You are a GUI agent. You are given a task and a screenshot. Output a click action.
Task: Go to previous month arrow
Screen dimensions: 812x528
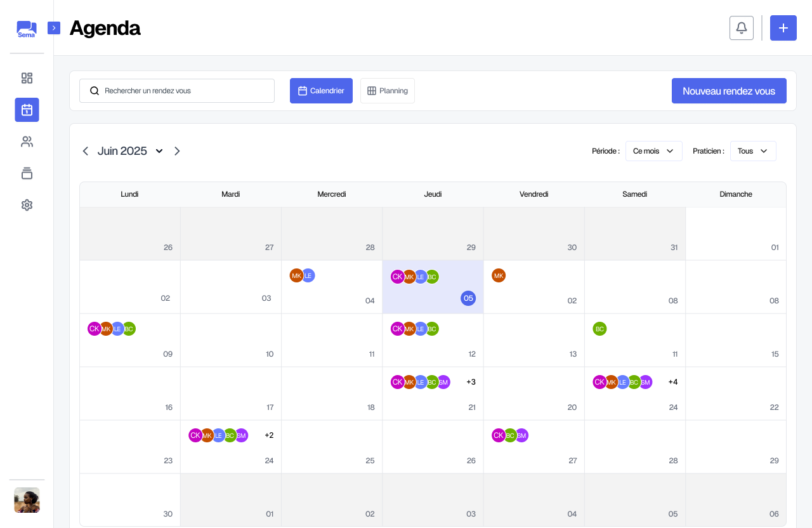click(86, 151)
